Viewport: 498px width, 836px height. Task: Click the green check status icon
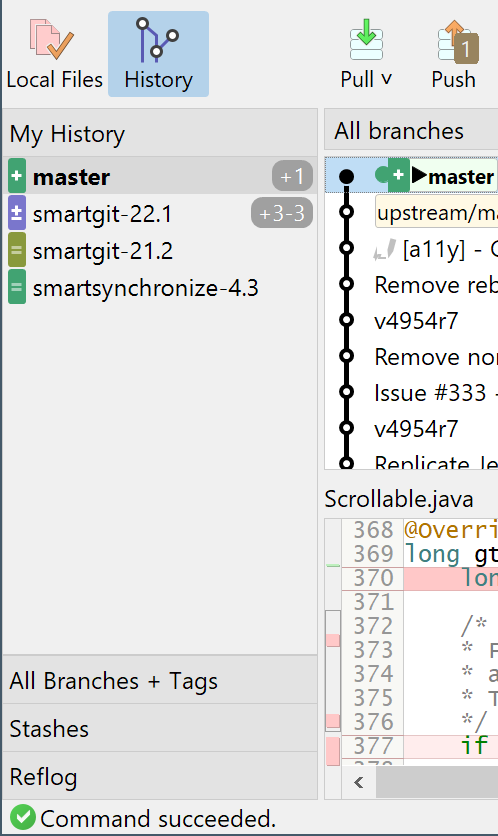(x=22, y=817)
